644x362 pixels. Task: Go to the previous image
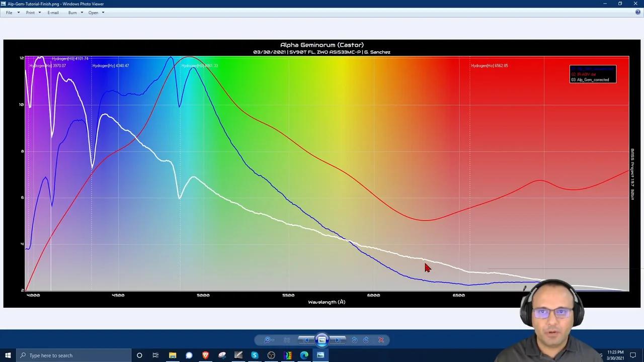click(306, 340)
